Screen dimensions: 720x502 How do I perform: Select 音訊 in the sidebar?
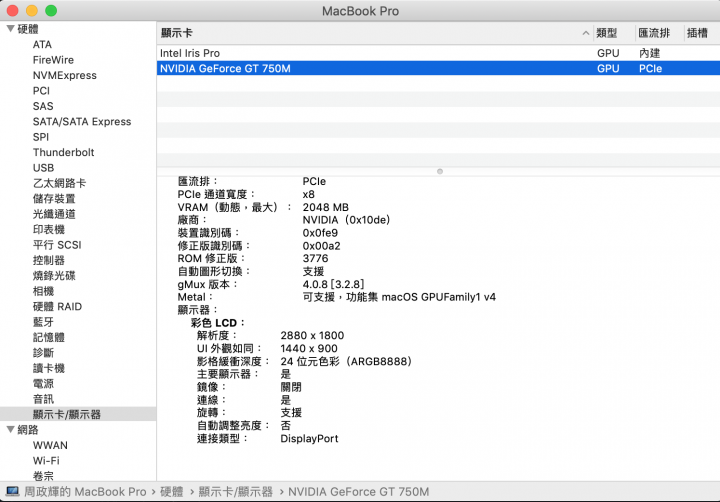click(43, 399)
